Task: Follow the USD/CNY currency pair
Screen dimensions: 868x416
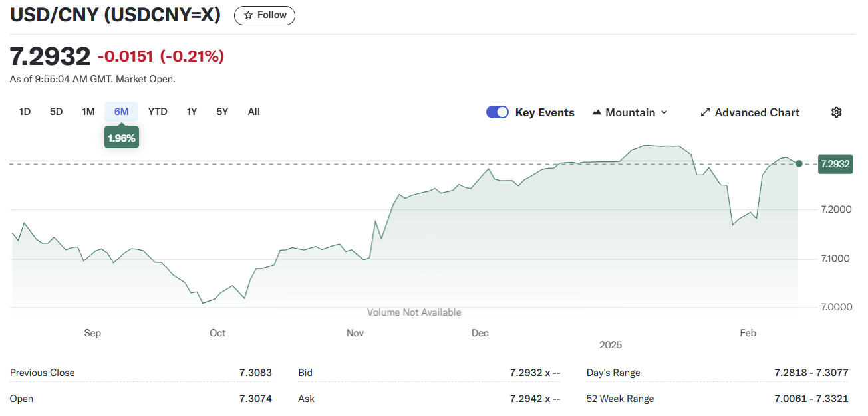Action: click(265, 15)
